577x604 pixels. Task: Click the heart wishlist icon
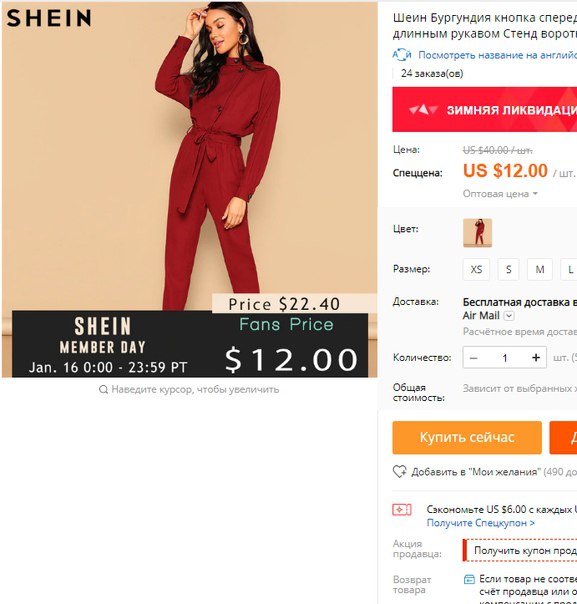tap(399, 471)
